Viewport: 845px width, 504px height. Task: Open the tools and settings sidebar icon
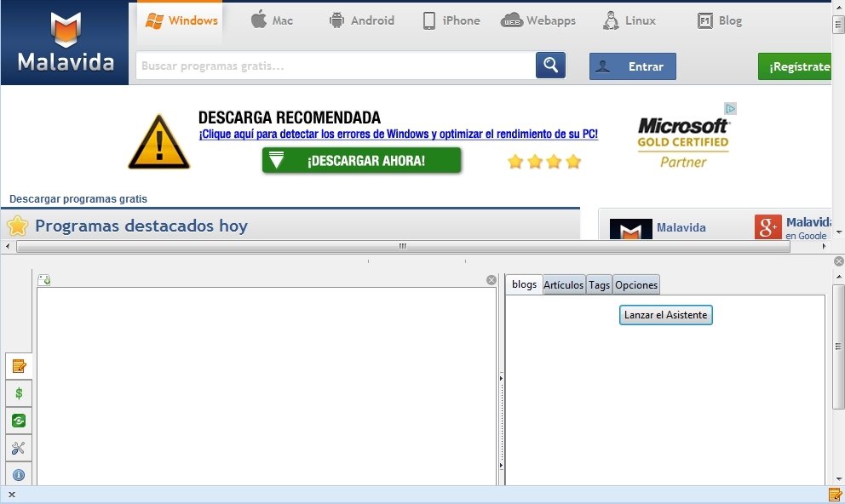click(19, 448)
